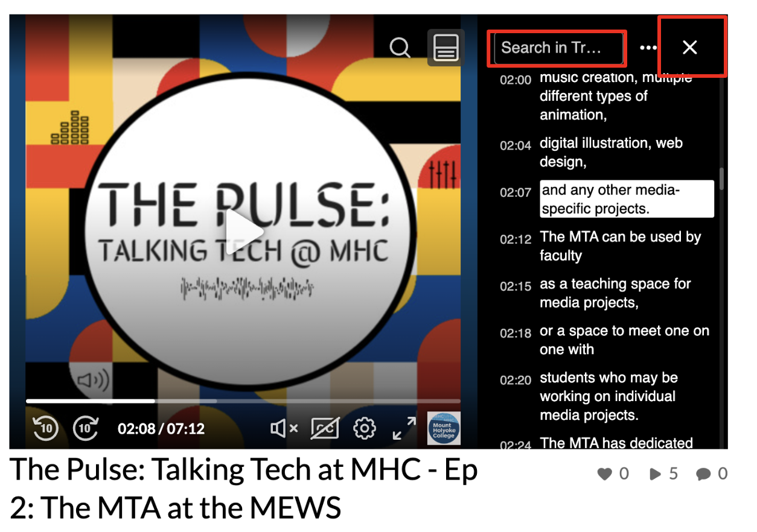The image size is (757, 532).
Task: Click the plays count icon
Action: (x=655, y=475)
